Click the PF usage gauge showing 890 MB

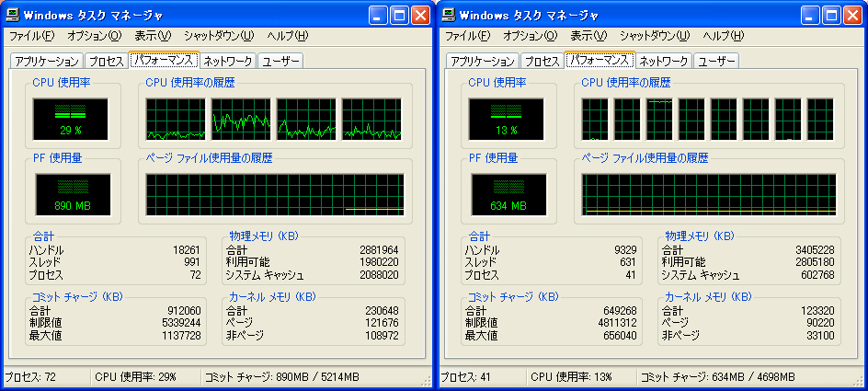coord(71,193)
